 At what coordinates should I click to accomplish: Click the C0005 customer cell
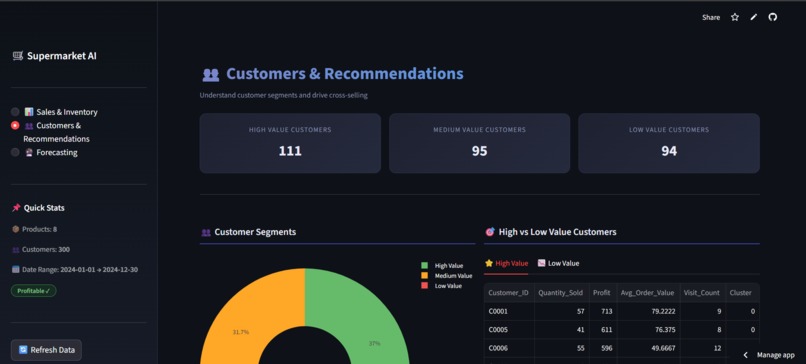509,330
